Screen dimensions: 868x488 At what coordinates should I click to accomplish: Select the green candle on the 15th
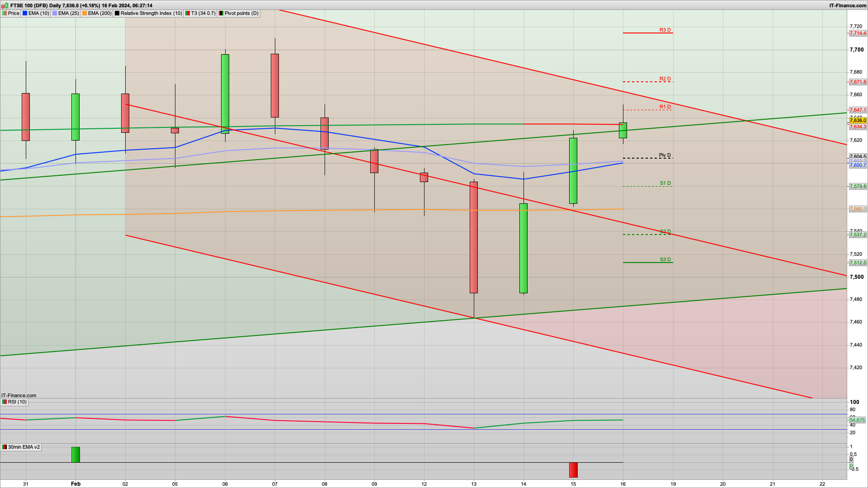tap(573, 170)
